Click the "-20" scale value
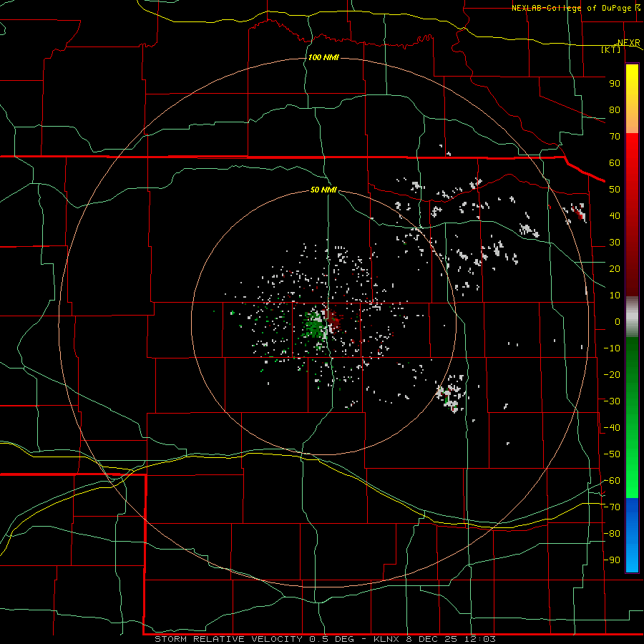 [x=612, y=374]
